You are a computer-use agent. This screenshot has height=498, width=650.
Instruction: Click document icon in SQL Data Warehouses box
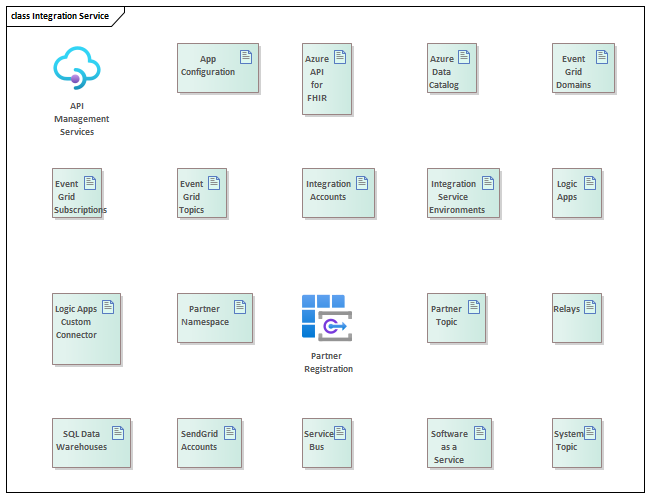(x=118, y=433)
